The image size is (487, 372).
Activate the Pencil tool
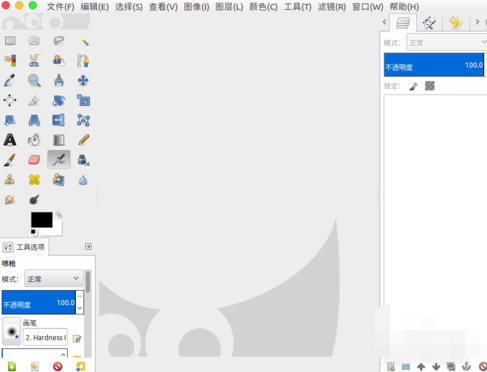pos(83,140)
